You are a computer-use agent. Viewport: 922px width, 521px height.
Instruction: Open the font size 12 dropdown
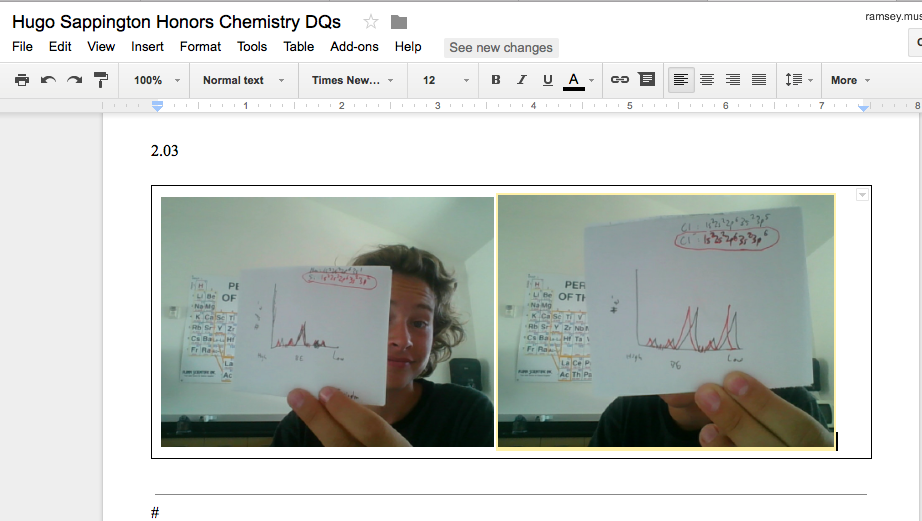[445, 80]
